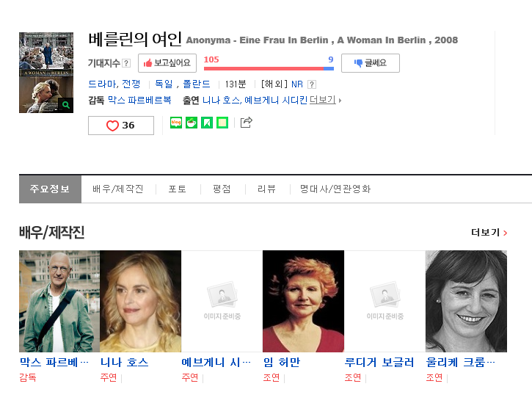532x403 pixels.
Task: Share to Naver blog icon
Action: (176, 123)
